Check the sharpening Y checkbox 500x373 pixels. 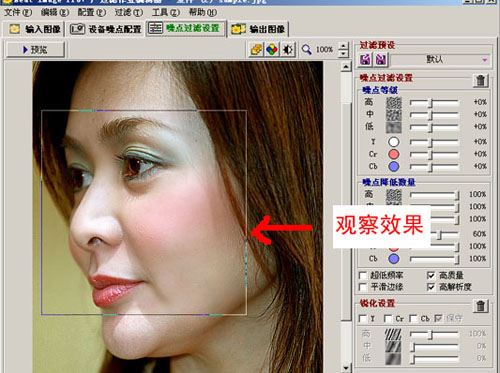pyautogui.click(x=363, y=319)
